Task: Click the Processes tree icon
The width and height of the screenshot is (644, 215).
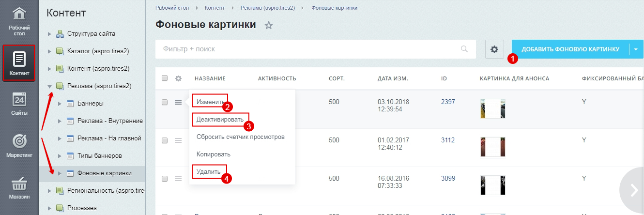Action: point(60,208)
